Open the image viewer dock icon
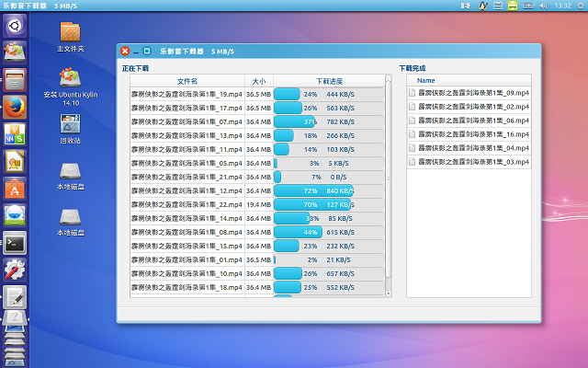The width and height of the screenshot is (588, 368). [15, 162]
